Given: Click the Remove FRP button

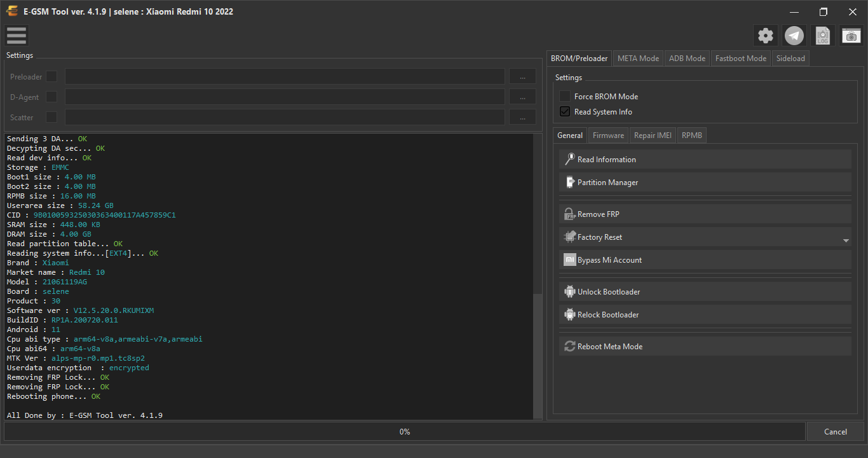Looking at the screenshot, I should 705,214.
